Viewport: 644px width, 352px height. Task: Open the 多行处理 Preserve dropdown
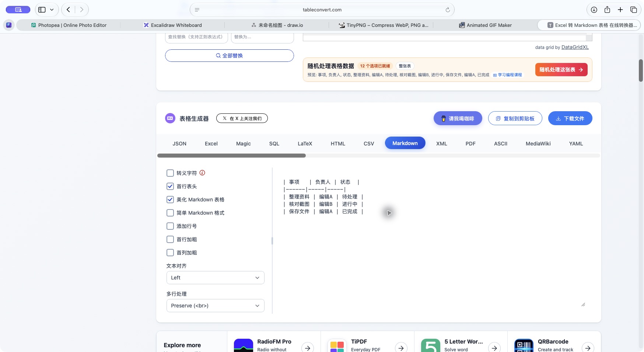pos(216,306)
